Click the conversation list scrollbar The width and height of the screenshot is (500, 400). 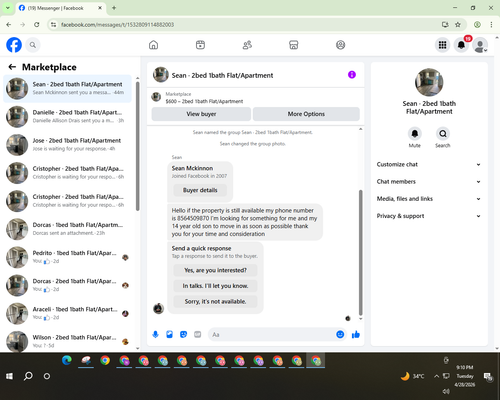coord(137,146)
